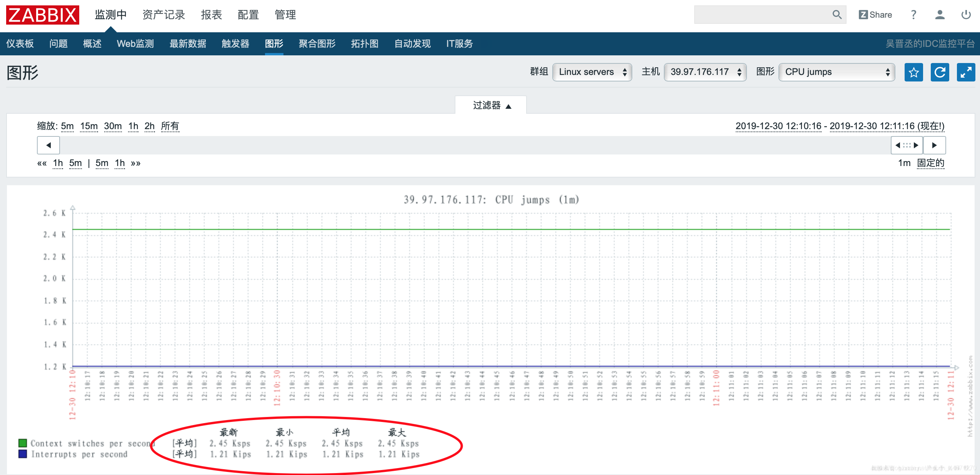The height and width of the screenshot is (475, 980).
Task: Go to the 仪表板 submenu tab
Action: pos(20,44)
